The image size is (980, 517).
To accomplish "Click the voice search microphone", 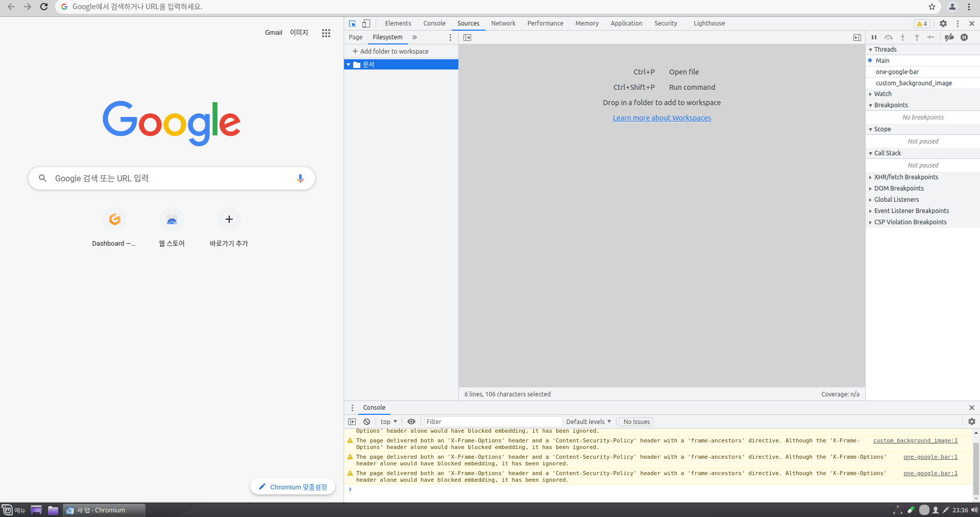I will [300, 178].
